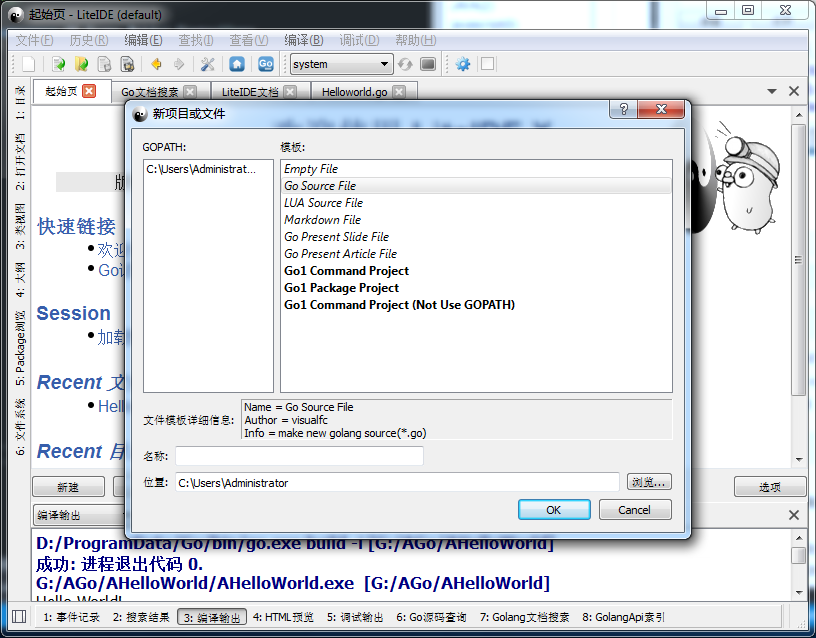816x638 pixels.
Task: Select the Go Present Article File template
Action: pyautogui.click(x=476, y=254)
